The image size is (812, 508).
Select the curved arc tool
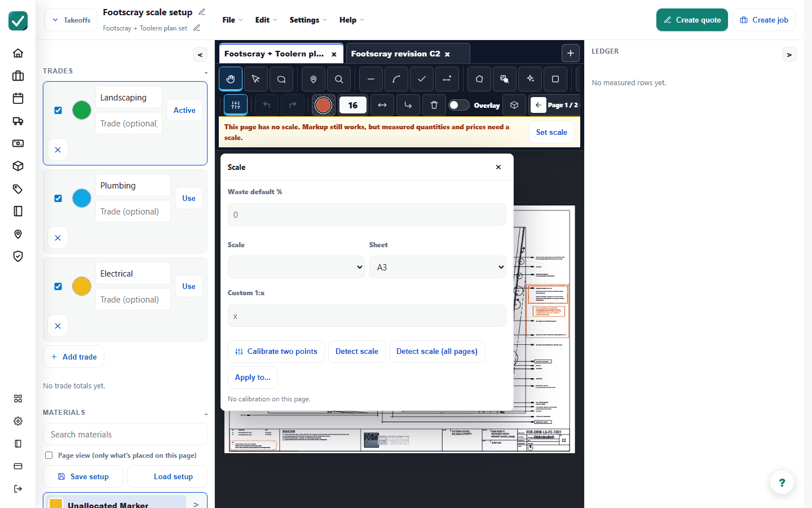tap(396, 79)
